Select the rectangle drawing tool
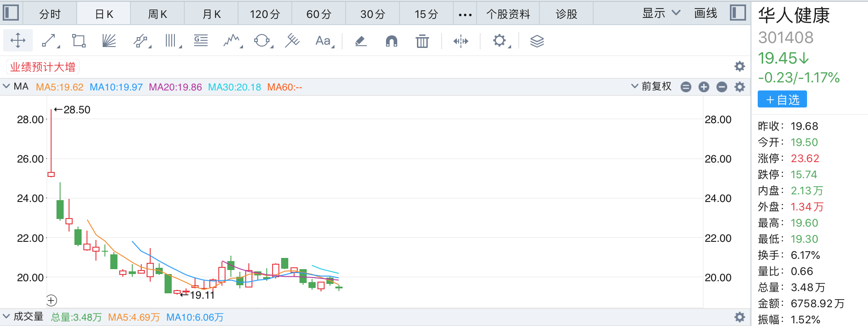The image size is (868, 326). pos(79,41)
